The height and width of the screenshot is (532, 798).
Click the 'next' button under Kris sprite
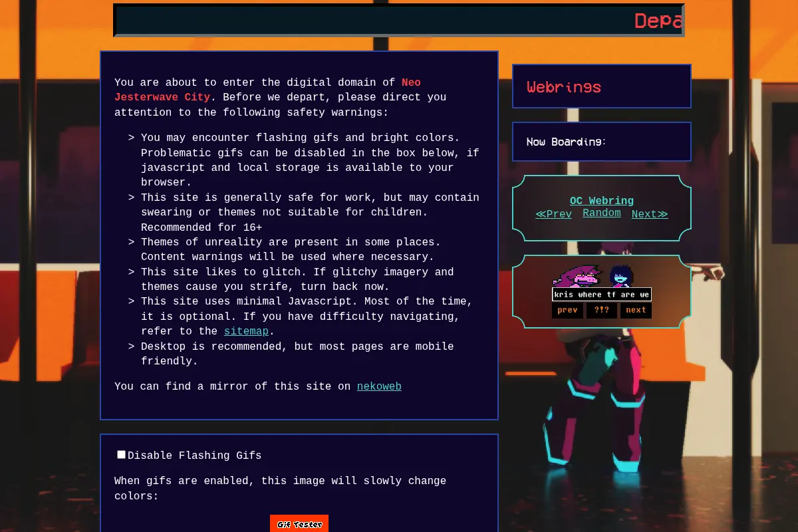(x=636, y=310)
